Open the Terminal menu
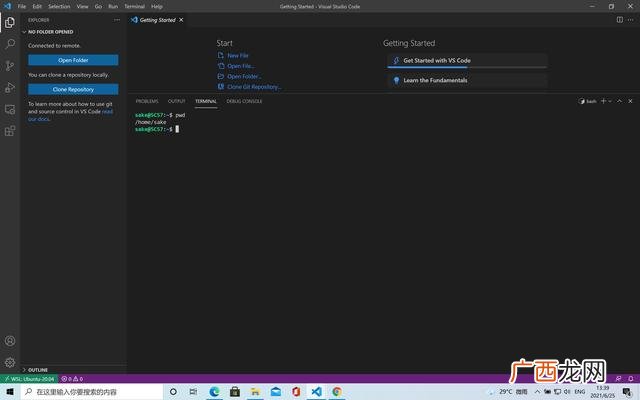Viewport: 640px width, 400px height. (135, 7)
